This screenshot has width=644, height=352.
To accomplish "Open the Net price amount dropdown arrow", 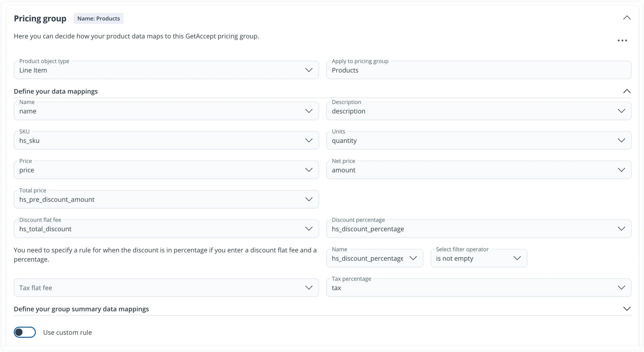I will pyautogui.click(x=621, y=170).
